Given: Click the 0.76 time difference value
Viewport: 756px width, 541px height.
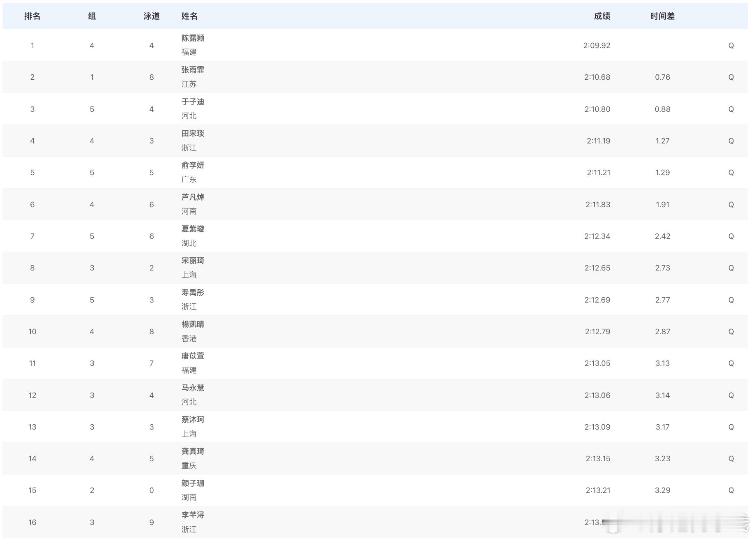Looking at the screenshot, I should [x=662, y=77].
